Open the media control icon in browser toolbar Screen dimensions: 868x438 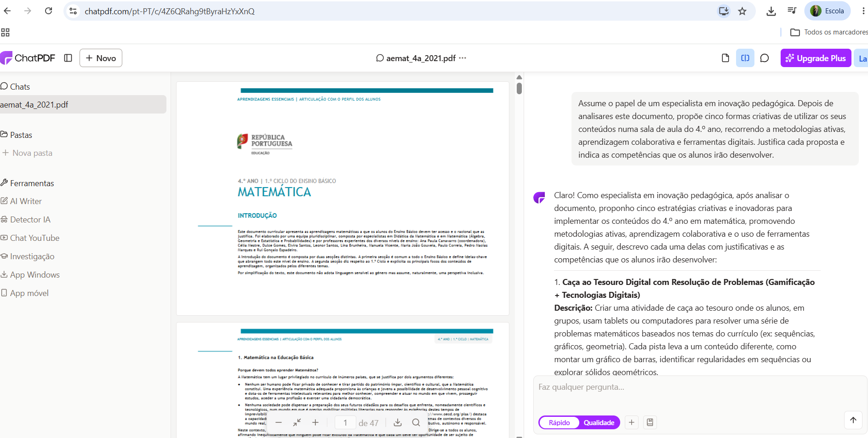pyautogui.click(x=792, y=11)
